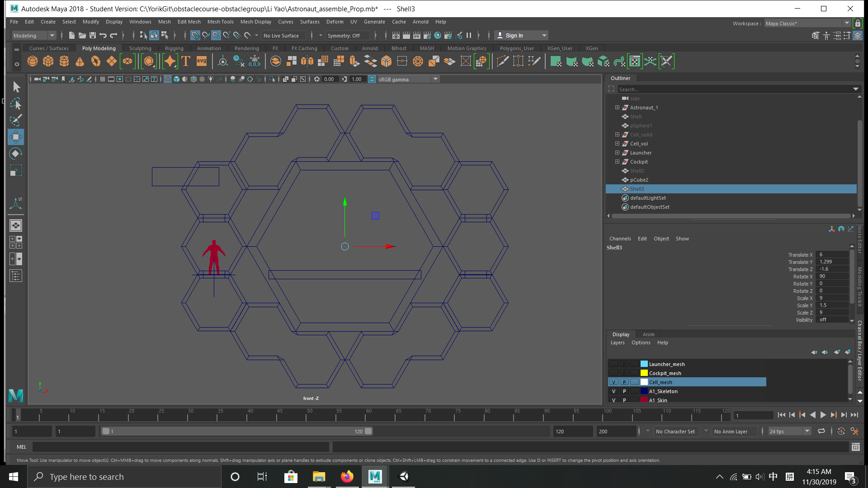
Task: Open the 24 fps frame rate dropdown
Action: 807,432
